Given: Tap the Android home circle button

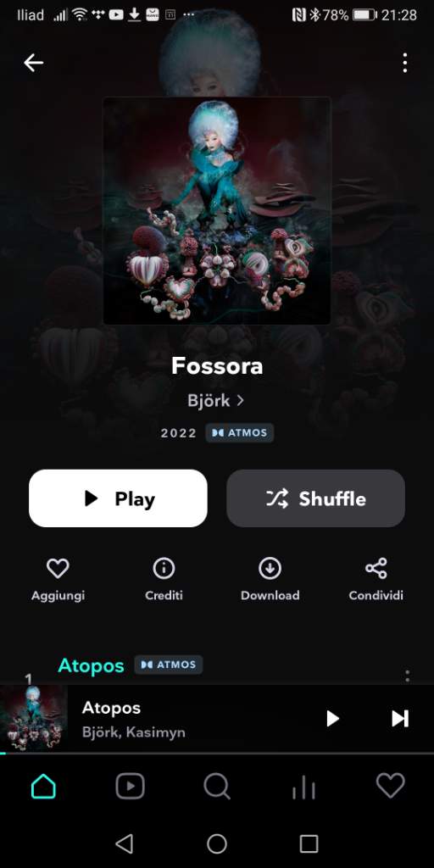Looking at the screenshot, I should click(217, 843).
